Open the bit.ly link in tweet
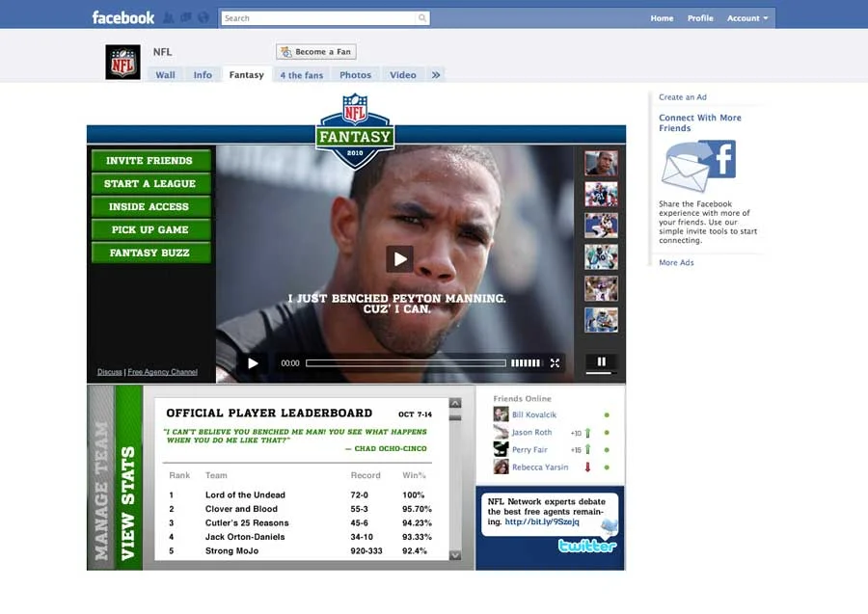Image resolution: width=868 pixels, height=614 pixels. pyautogui.click(x=542, y=521)
